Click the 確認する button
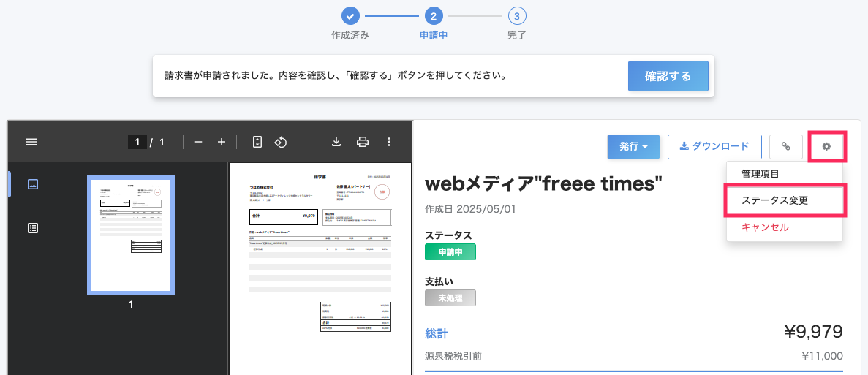The width and height of the screenshot is (868, 375). (668, 76)
